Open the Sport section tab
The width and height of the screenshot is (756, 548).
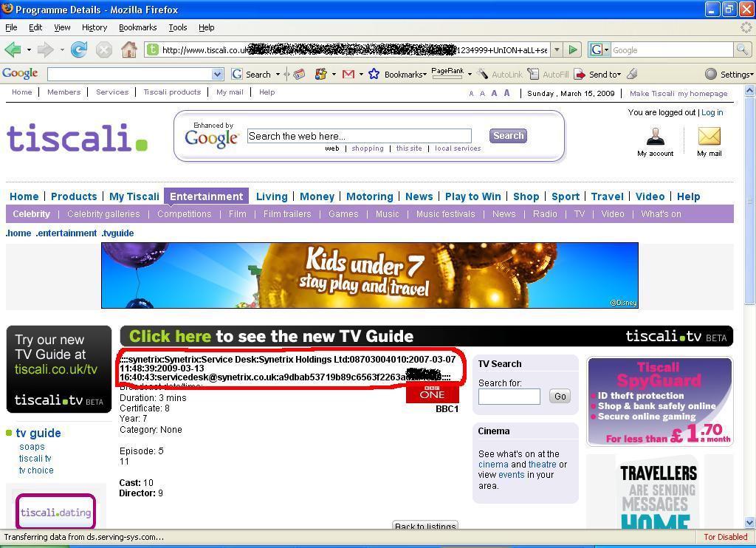coord(566,196)
